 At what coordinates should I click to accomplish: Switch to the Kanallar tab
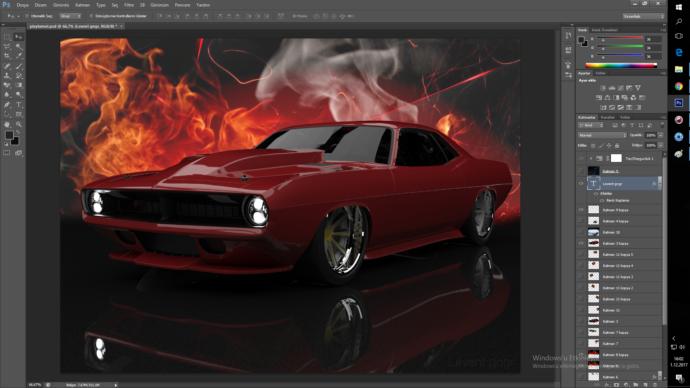tap(608, 117)
